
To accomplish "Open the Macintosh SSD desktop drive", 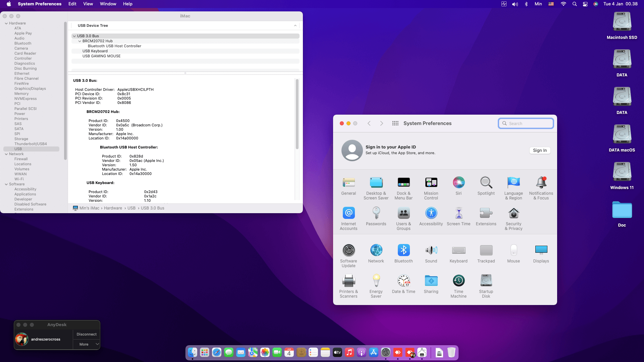I will (622, 26).
